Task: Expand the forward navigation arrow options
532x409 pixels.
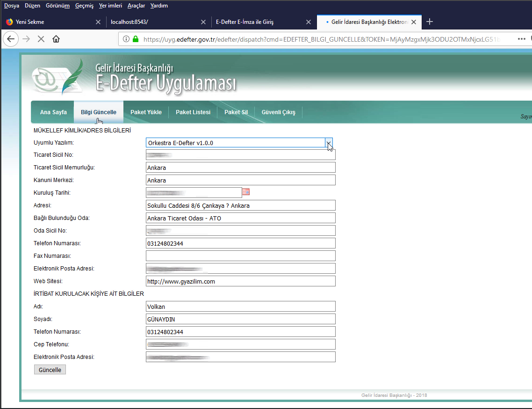Action: click(25, 39)
